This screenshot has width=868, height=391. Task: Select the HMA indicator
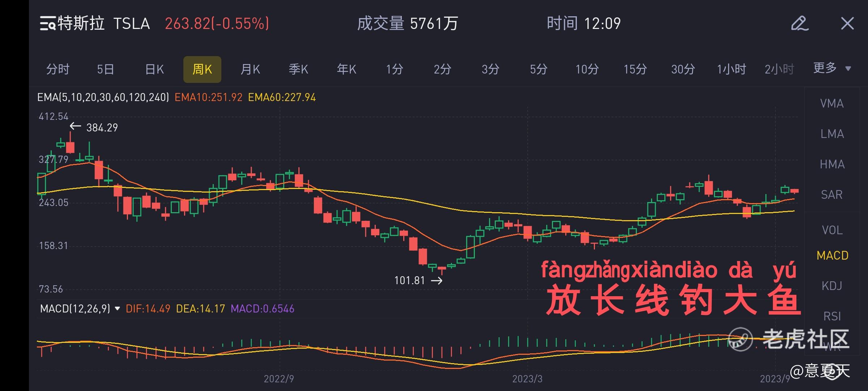(x=832, y=164)
